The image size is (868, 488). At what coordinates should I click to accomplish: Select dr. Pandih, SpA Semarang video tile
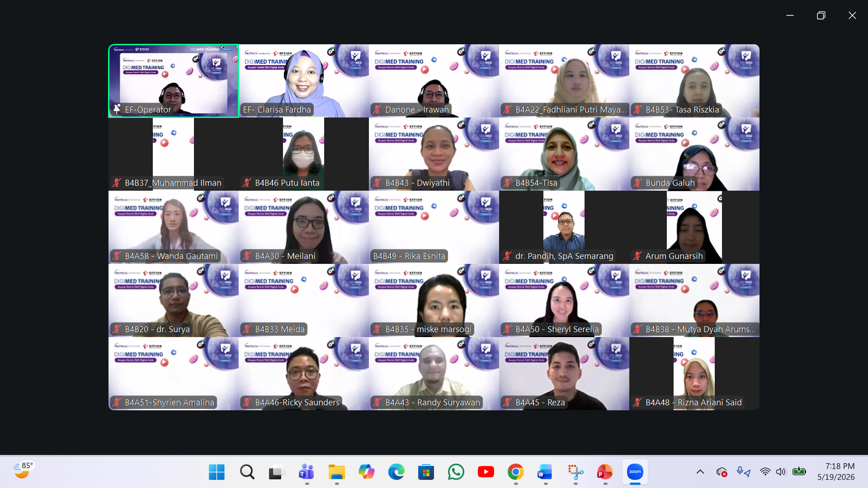(x=564, y=227)
